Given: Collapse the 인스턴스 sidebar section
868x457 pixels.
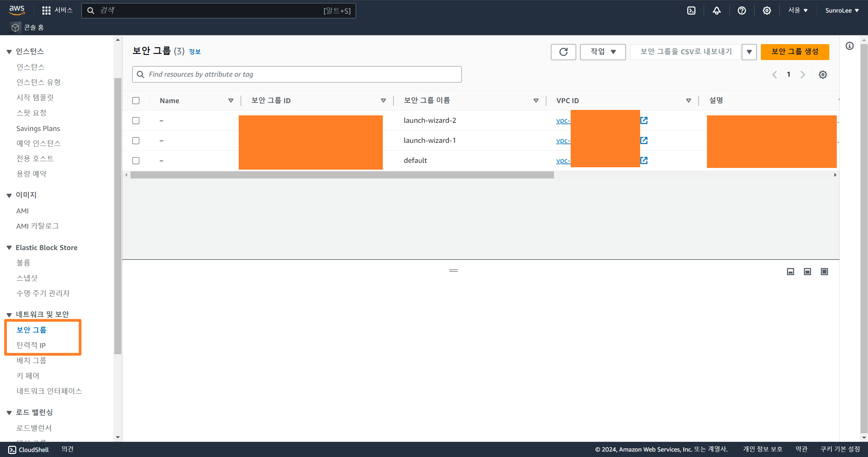Looking at the screenshot, I should (9, 52).
